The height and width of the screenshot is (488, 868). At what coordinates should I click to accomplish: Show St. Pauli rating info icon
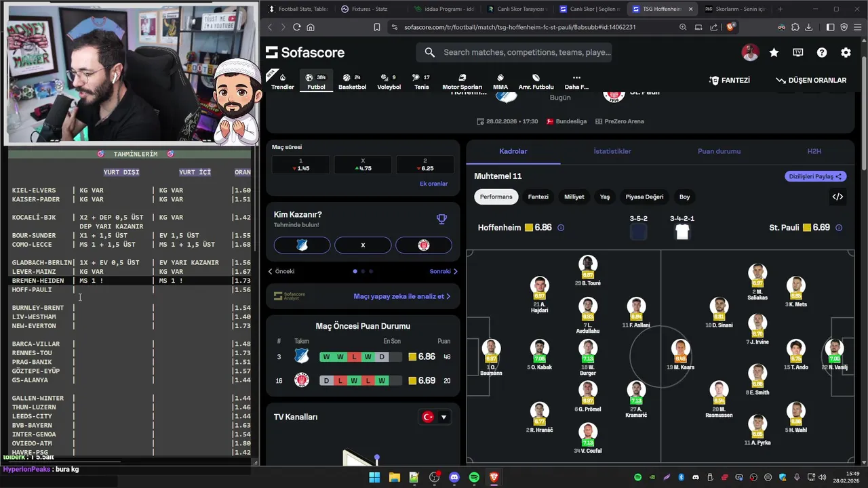839,228
